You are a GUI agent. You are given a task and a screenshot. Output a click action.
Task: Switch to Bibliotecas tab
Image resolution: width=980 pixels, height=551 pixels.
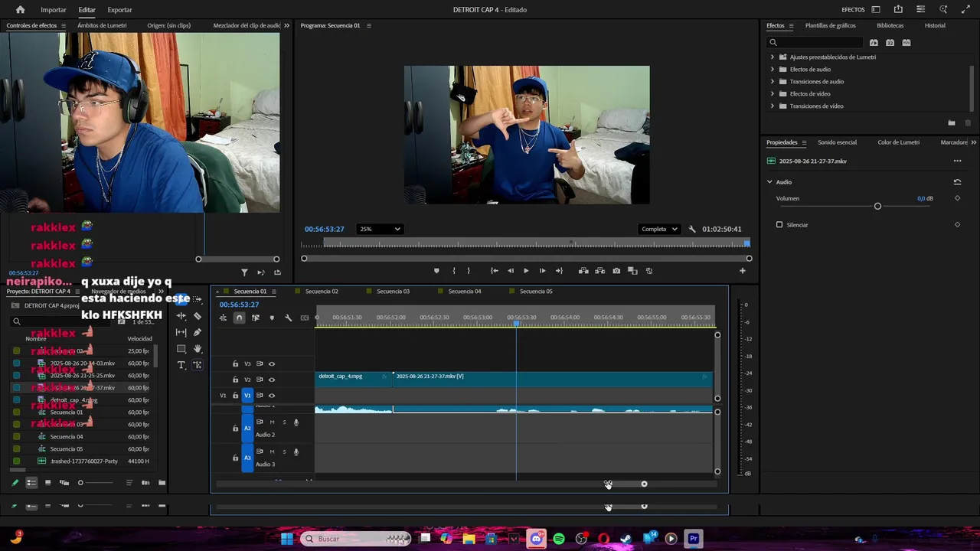point(890,25)
